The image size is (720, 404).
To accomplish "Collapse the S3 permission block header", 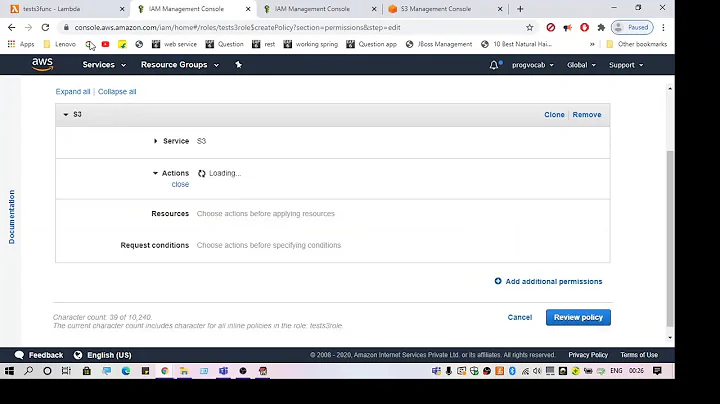I will [x=66, y=114].
